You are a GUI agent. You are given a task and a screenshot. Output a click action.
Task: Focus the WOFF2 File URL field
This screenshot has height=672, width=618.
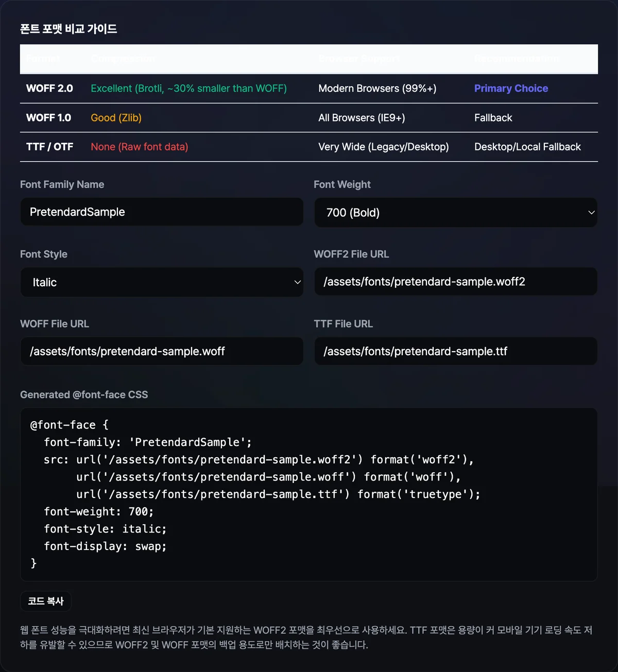click(456, 282)
